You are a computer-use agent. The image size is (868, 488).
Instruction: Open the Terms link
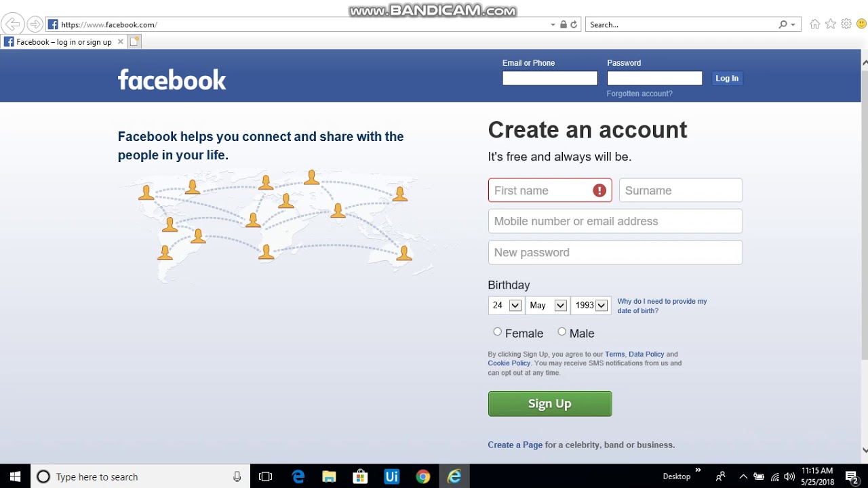tap(615, 354)
